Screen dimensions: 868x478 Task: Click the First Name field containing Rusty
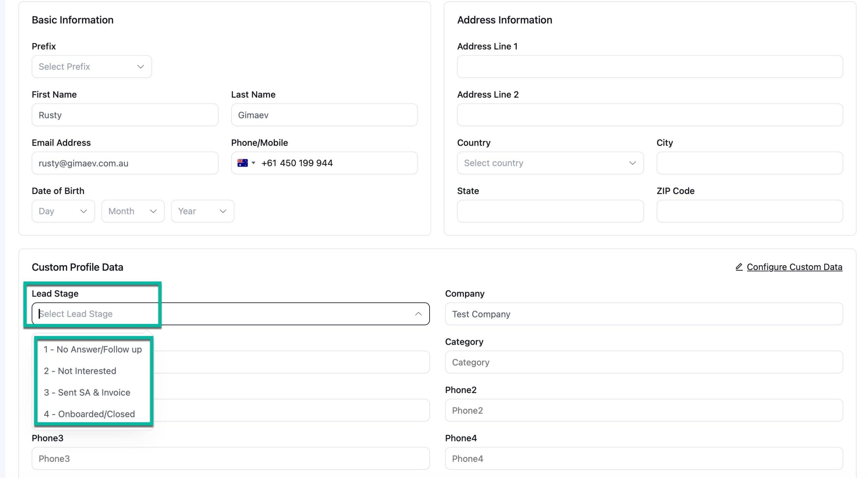[x=125, y=115]
